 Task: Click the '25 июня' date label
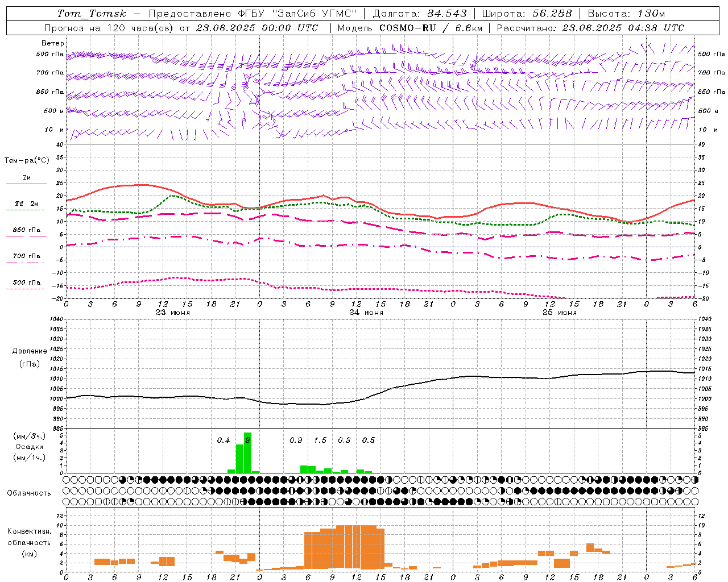560,313
